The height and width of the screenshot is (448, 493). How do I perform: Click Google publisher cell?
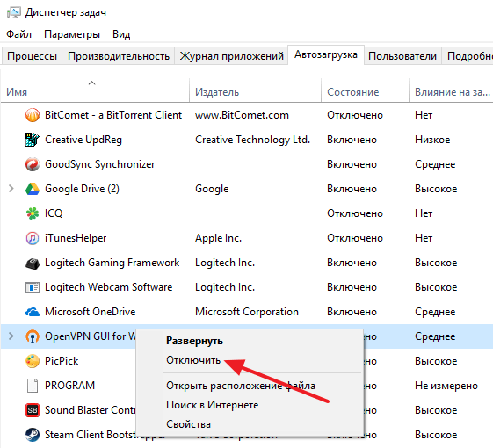212,189
